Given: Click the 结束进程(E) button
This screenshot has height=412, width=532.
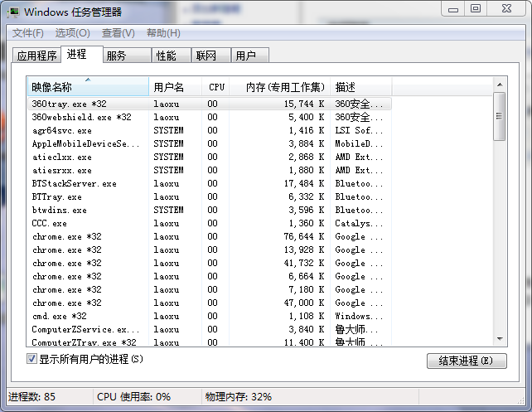Looking at the screenshot, I should [467, 361].
